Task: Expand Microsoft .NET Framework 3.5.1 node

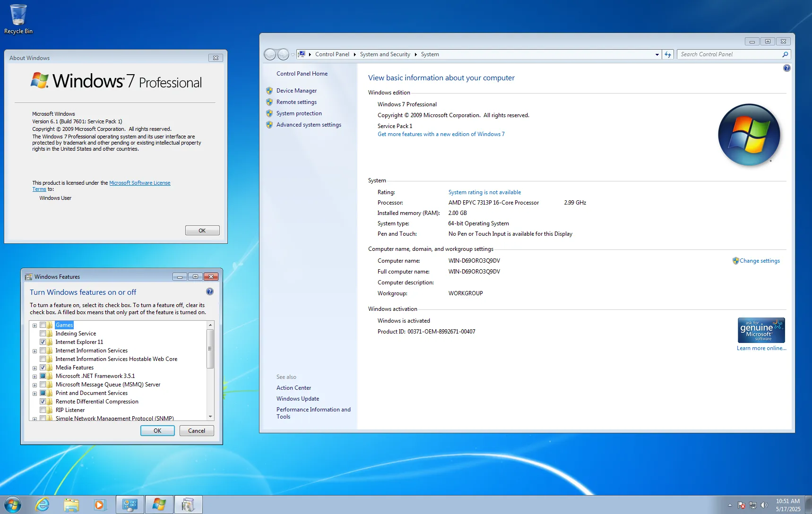Action: [x=35, y=377]
